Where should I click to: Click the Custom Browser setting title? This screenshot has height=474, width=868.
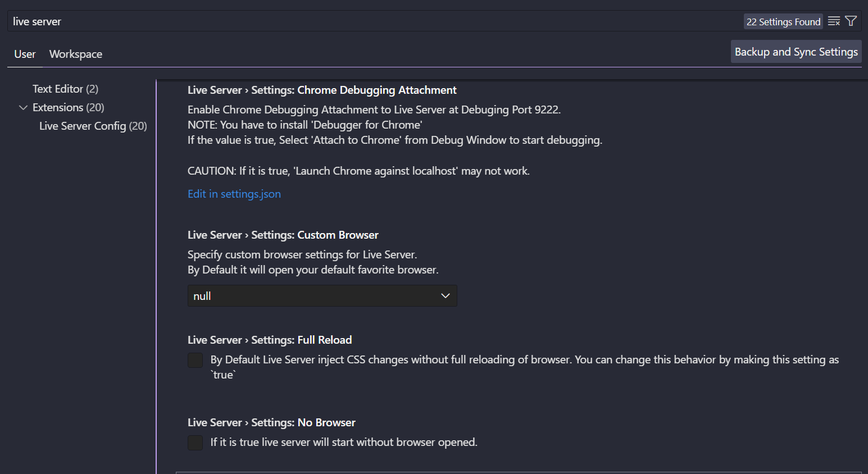tap(283, 235)
